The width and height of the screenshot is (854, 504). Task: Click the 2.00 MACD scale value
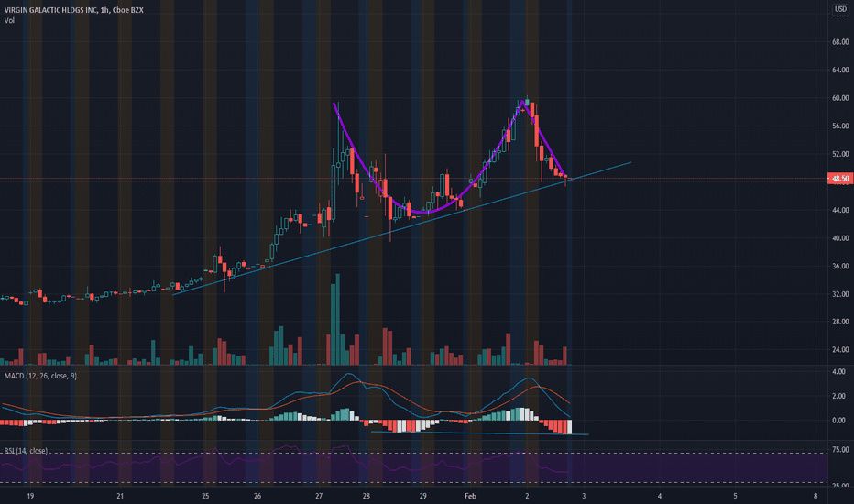838,396
